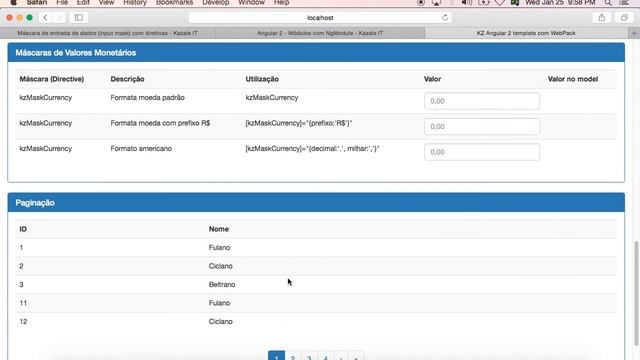Click Fulano in row ID 1
The width and height of the screenshot is (640, 360).
point(219,248)
